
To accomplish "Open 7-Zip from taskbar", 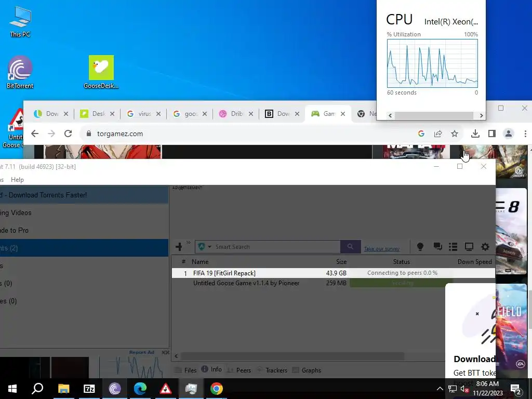I will coord(89,389).
